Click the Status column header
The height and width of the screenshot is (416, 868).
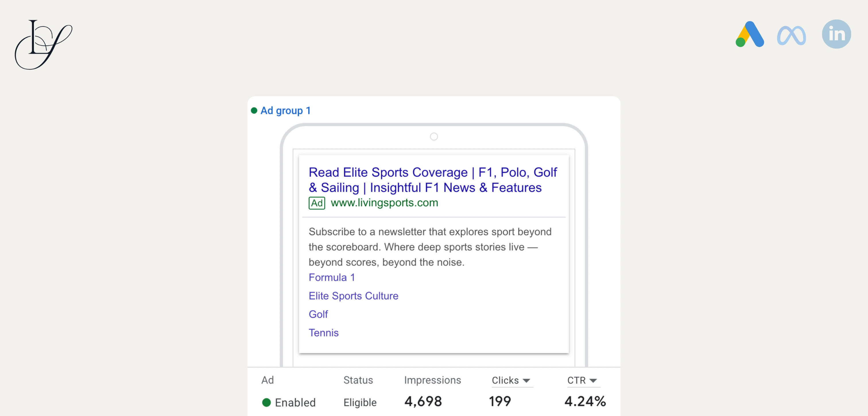tap(358, 380)
